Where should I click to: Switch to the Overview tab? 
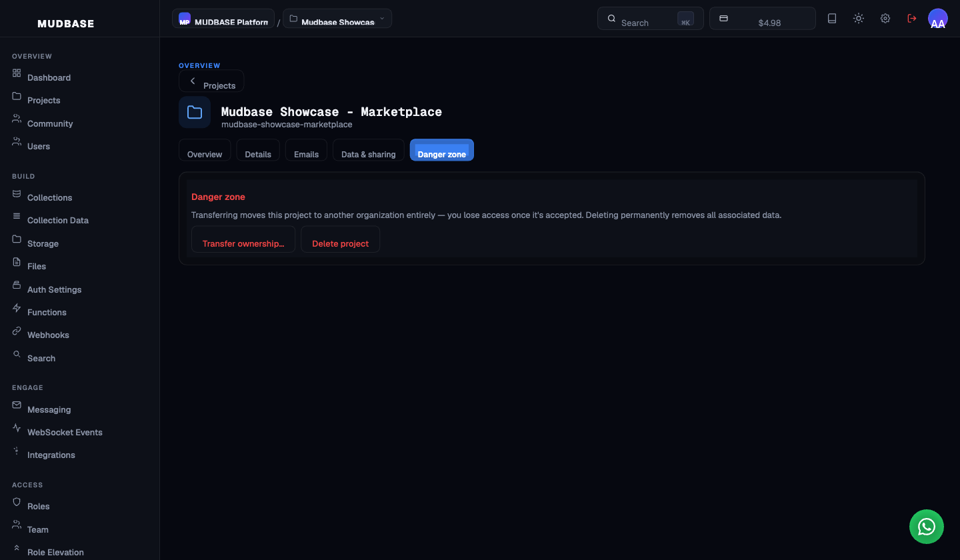(x=205, y=150)
